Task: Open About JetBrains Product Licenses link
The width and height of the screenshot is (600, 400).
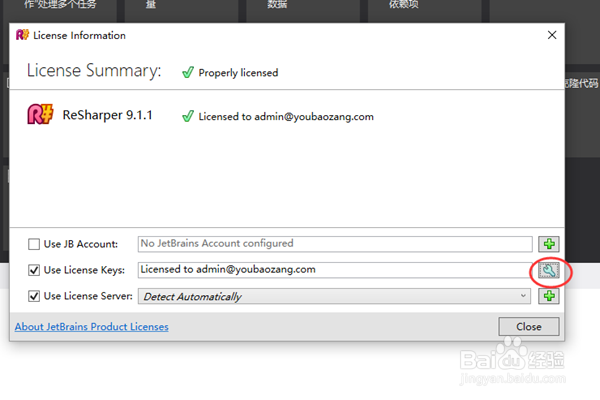Action: coord(91,327)
